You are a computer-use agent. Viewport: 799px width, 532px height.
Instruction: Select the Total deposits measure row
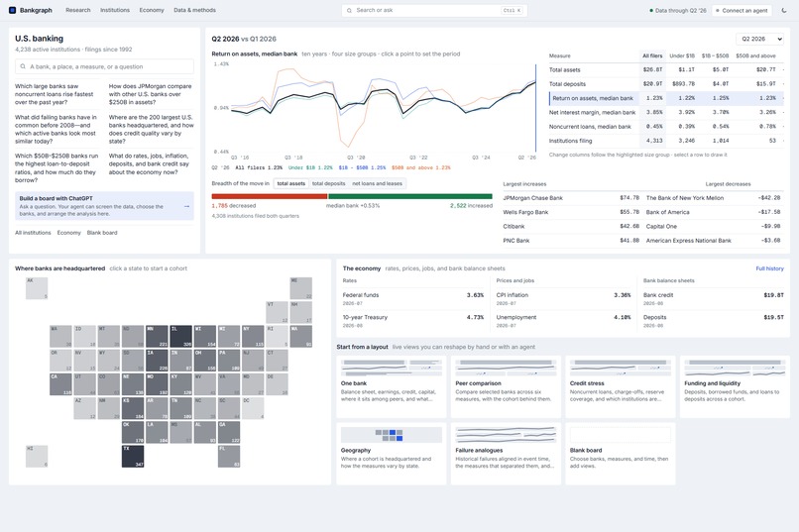[x=666, y=84]
